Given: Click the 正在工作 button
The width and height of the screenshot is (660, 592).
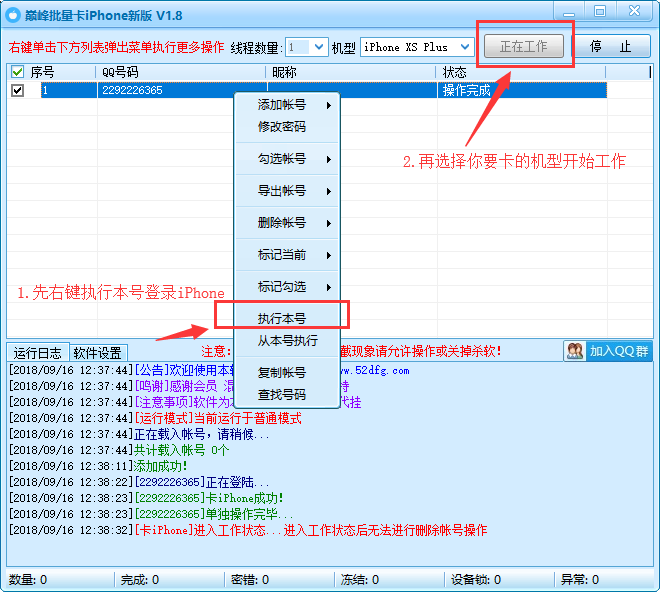Looking at the screenshot, I should [524, 46].
